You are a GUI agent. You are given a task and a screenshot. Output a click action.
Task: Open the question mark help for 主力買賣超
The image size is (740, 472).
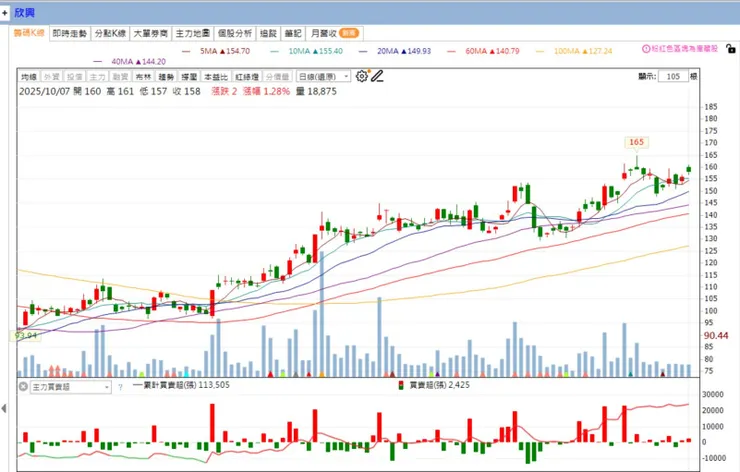tap(120, 387)
